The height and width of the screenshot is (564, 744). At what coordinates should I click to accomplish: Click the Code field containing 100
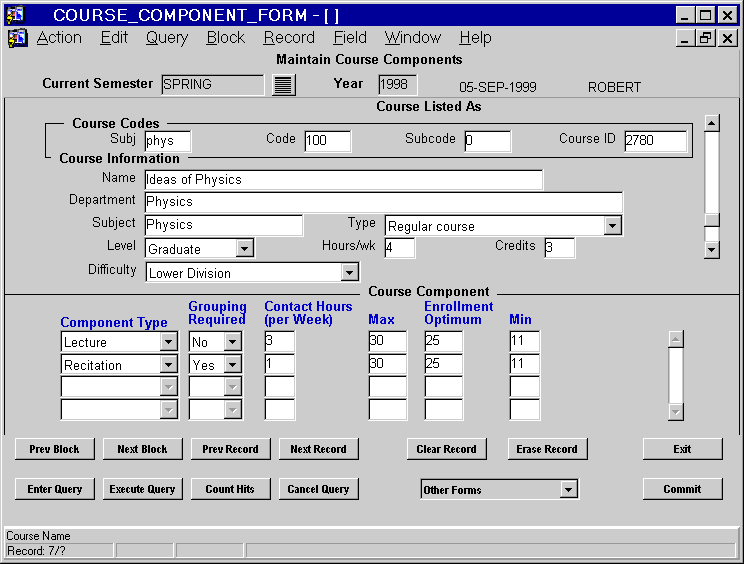[x=327, y=141]
